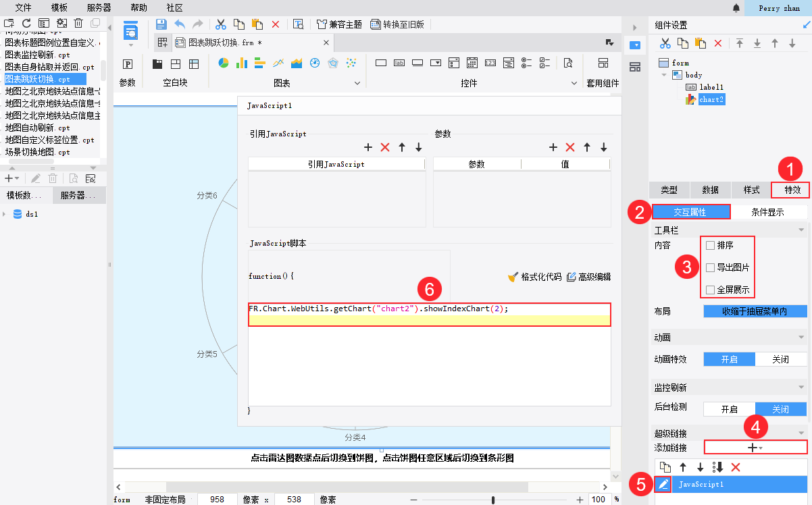Turn 动画特效 on with 开启
Screen dimensions: 812x505
tap(730, 359)
